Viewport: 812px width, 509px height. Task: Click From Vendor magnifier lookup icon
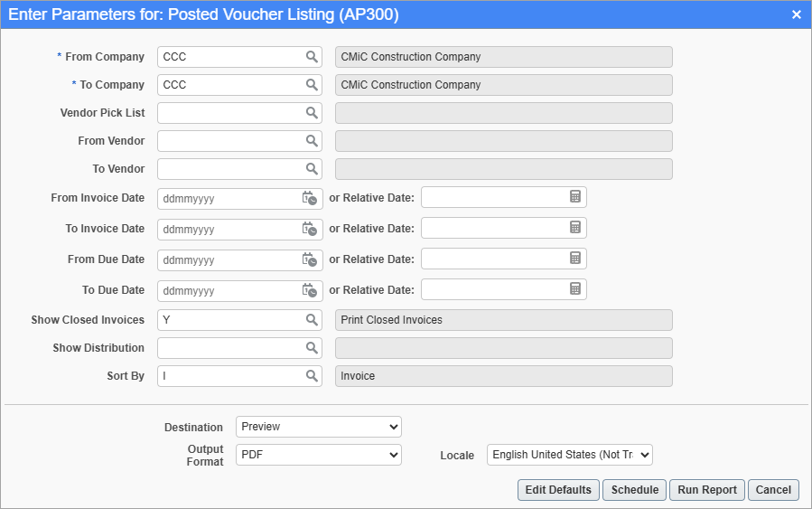click(x=312, y=140)
